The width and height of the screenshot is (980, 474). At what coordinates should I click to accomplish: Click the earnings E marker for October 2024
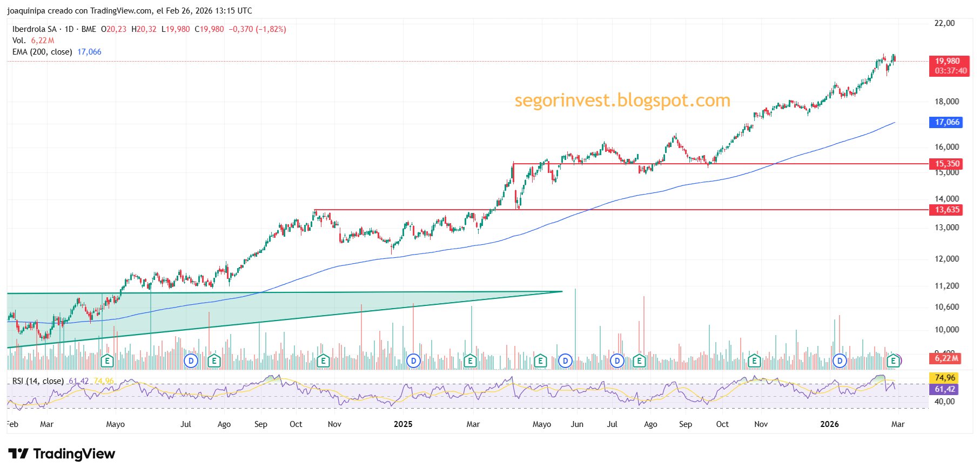click(323, 360)
